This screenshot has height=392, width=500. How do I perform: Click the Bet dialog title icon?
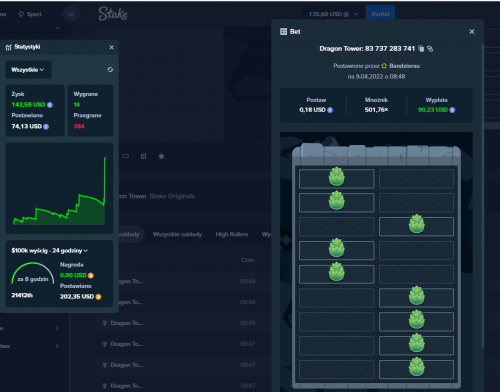[283, 32]
